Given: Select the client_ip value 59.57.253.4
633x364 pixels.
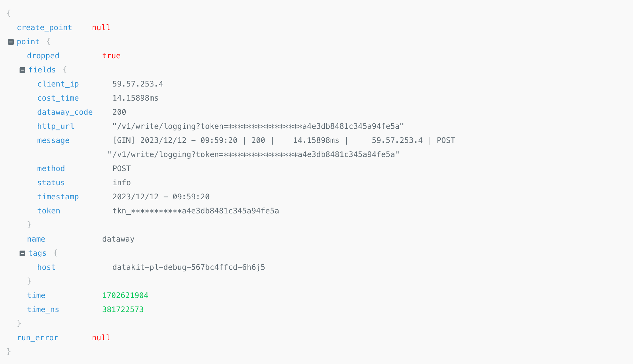Looking at the screenshot, I should [138, 84].
